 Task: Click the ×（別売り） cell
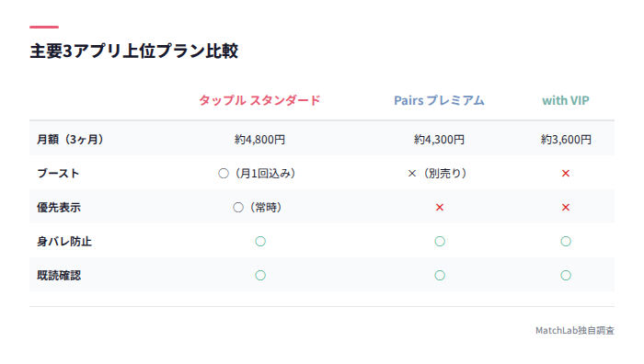(x=437, y=174)
